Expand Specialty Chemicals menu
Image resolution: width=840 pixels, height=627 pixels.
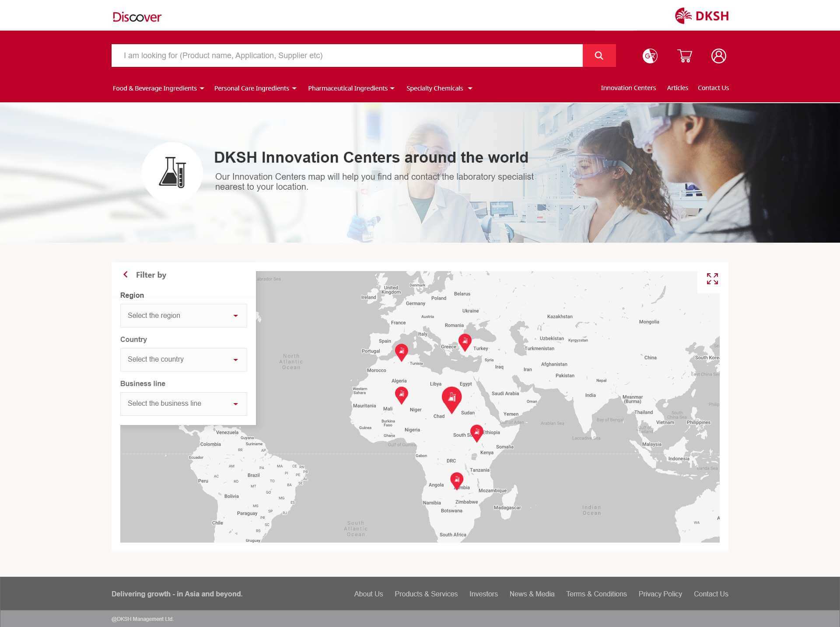[439, 88]
